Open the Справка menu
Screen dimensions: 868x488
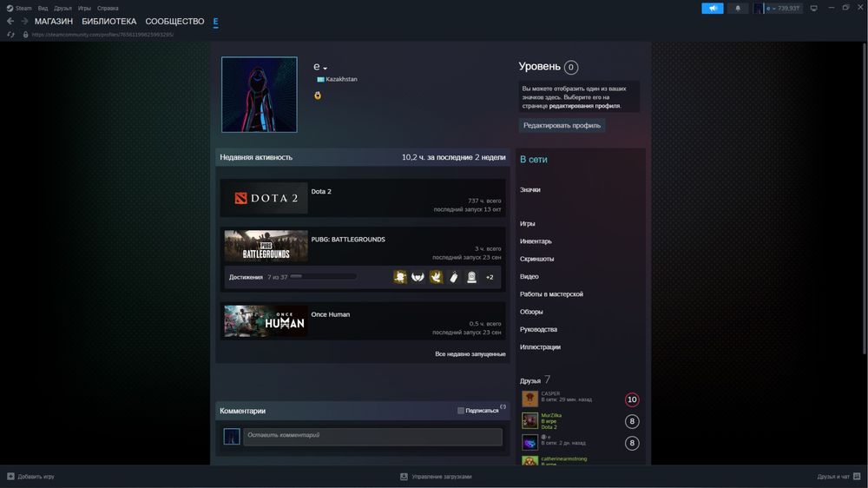point(108,9)
